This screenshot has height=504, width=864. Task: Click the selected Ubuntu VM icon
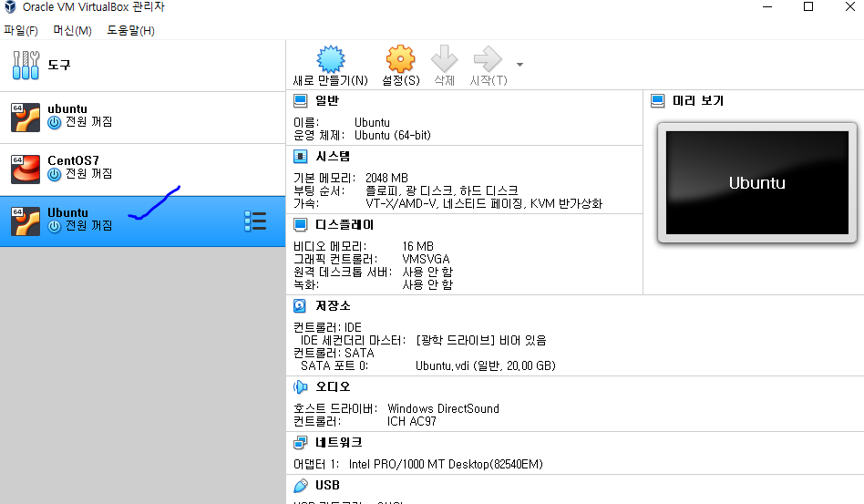[x=26, y=221]
